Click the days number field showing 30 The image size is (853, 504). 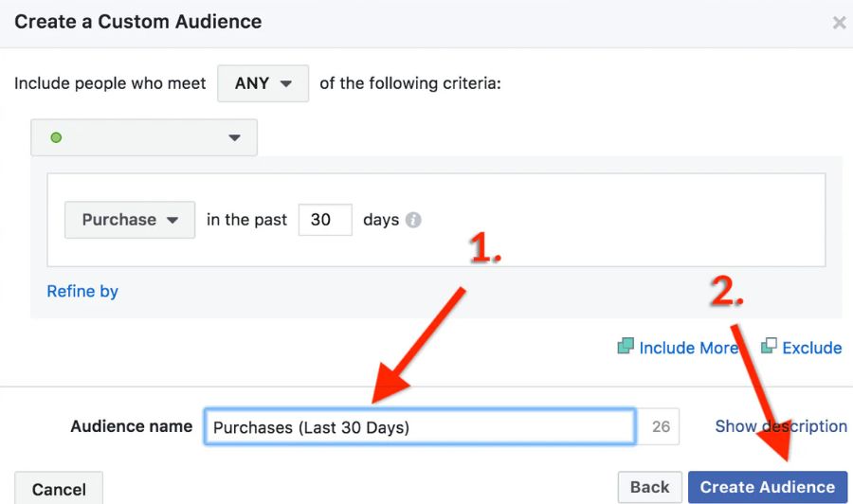(325, 220)
